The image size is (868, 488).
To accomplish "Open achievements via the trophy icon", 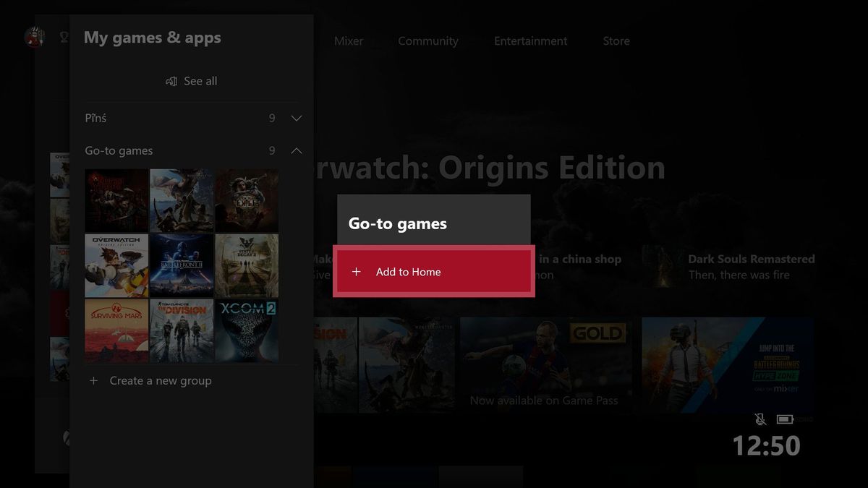I will 64,36.
